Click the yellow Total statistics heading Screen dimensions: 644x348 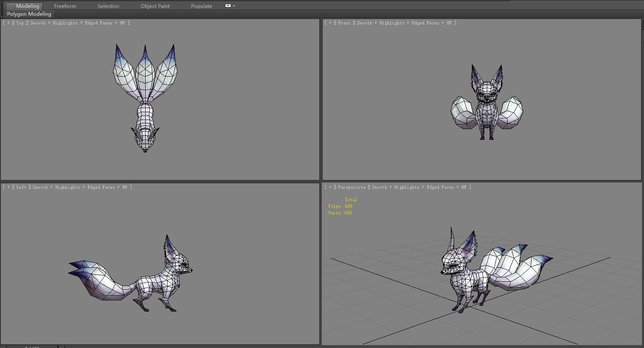(351, 199)
